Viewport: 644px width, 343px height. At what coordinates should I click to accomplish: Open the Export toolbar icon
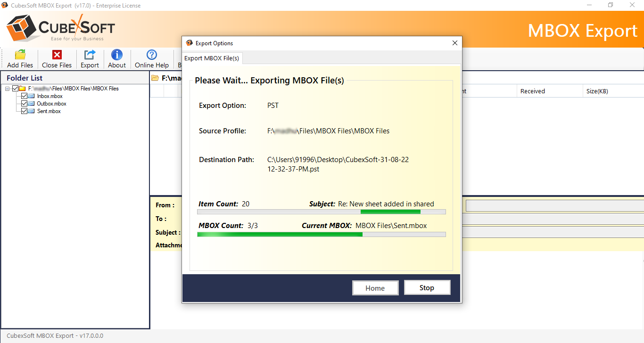tap(90, 55)
